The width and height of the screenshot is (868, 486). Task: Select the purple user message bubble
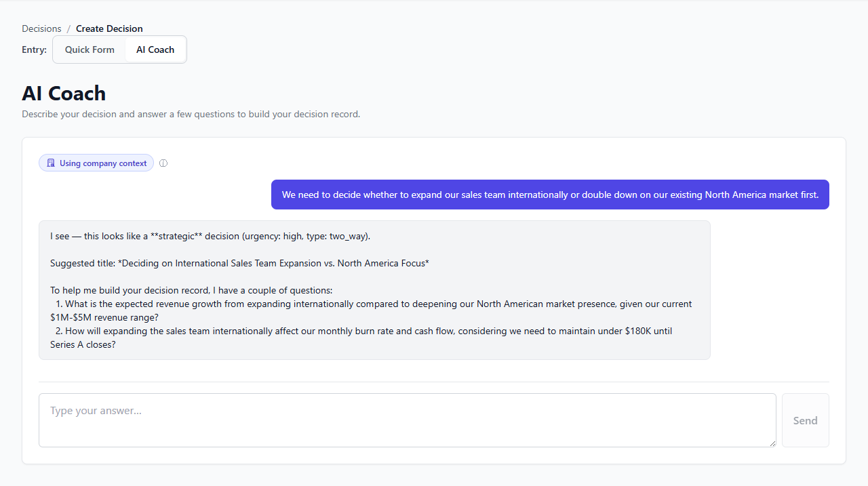pos(549,195)
